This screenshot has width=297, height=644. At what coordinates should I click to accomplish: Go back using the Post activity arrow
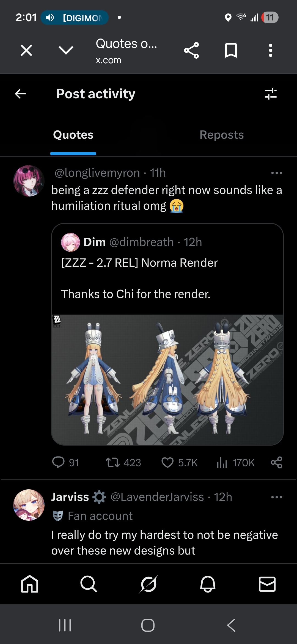21,94
